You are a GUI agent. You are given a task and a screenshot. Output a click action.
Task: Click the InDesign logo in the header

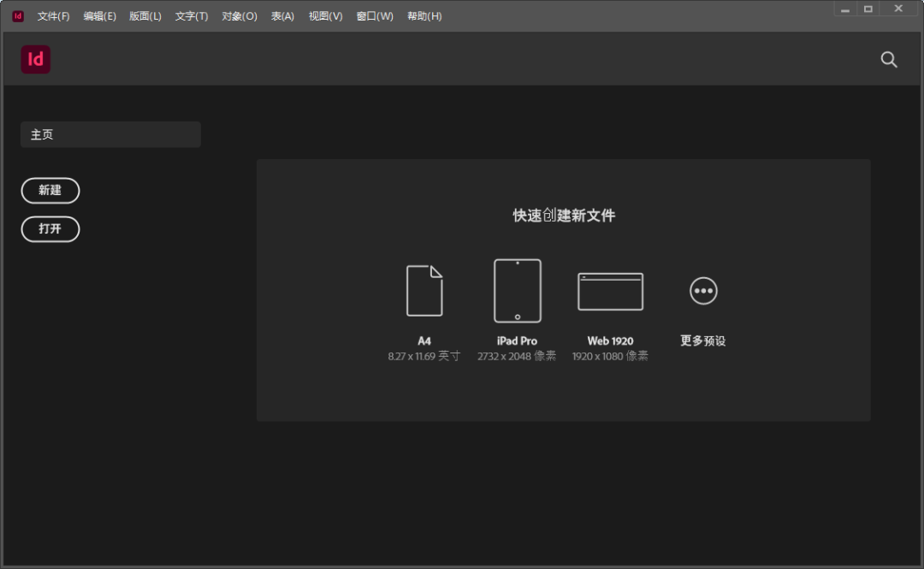pyautogui.click(x=35, y=60)
